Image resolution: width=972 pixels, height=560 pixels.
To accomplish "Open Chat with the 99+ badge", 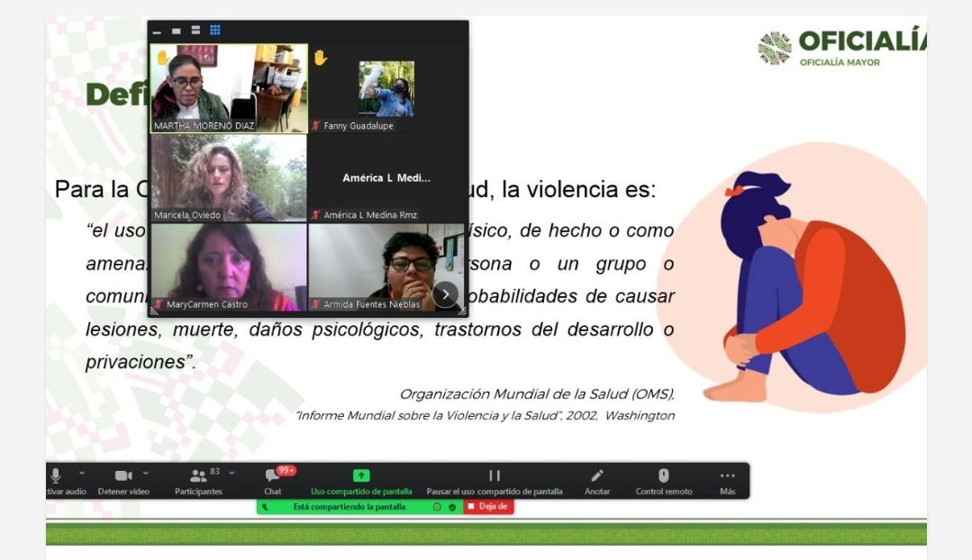I will tap(272, 475).
